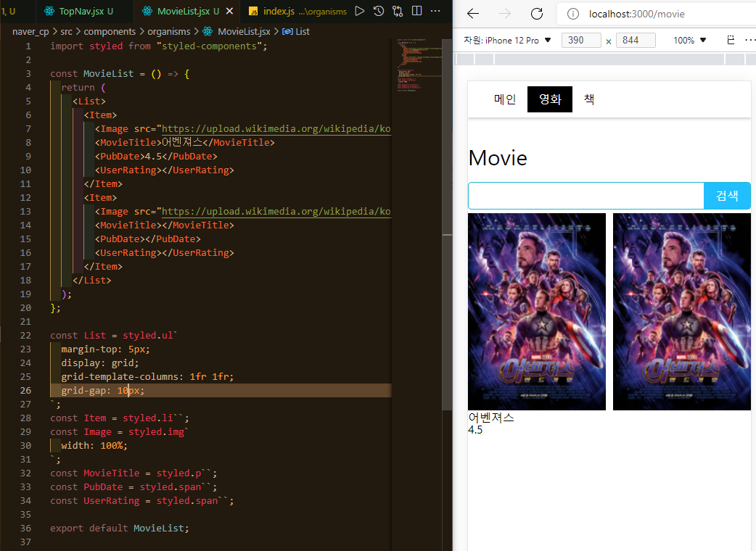Select the 메인 navigation tab
The height and width of the screenshot is (551, 756).
coord(505,99)
